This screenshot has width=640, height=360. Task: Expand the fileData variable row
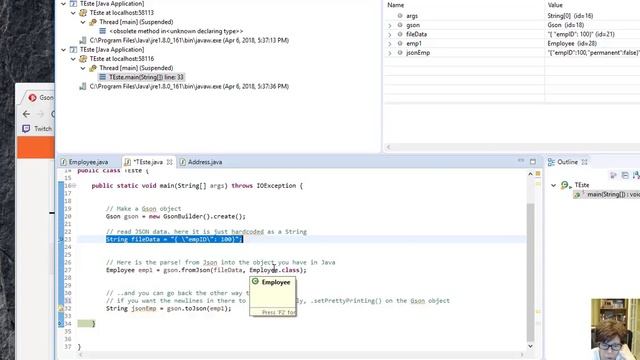(390, 35)
